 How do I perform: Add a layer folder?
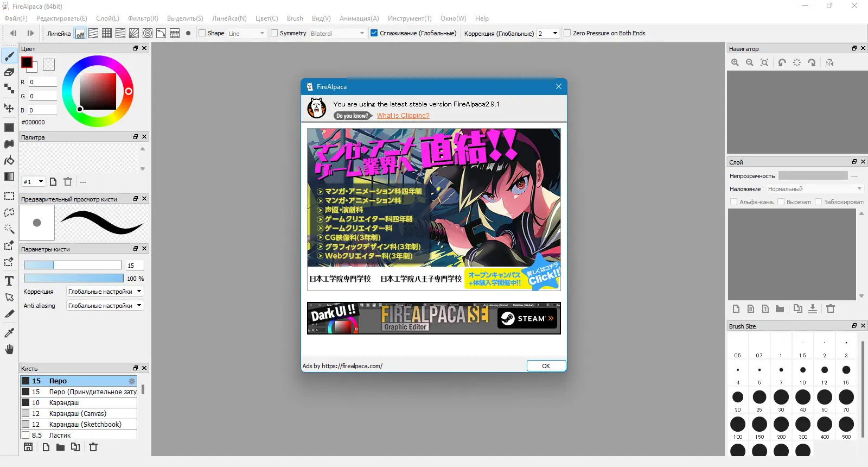(x=780, y=308)
